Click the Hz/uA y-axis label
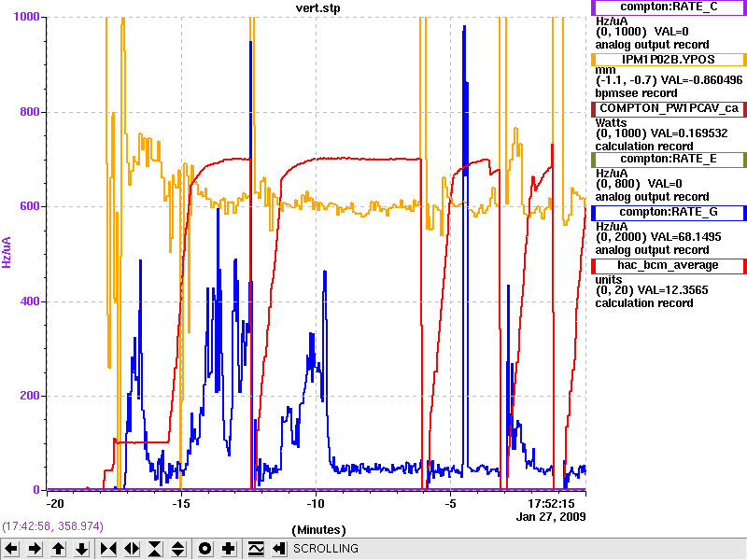 pos(7,252)
